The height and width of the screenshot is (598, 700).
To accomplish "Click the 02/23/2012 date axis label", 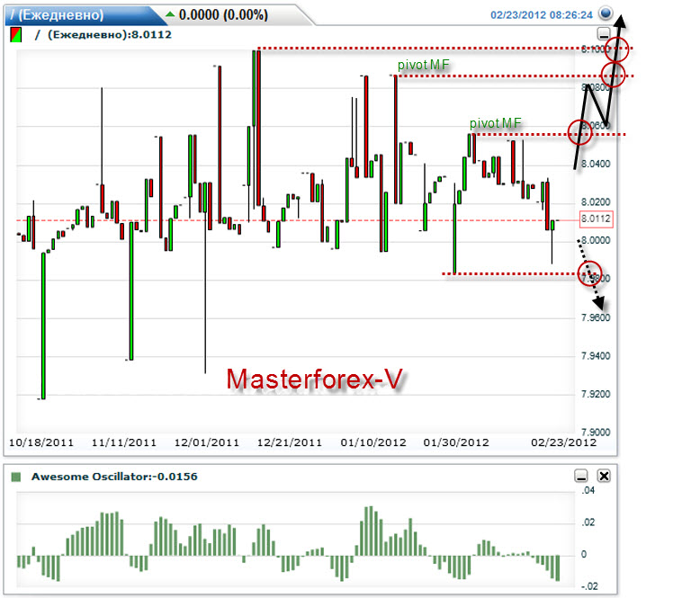I will (564, 442).
